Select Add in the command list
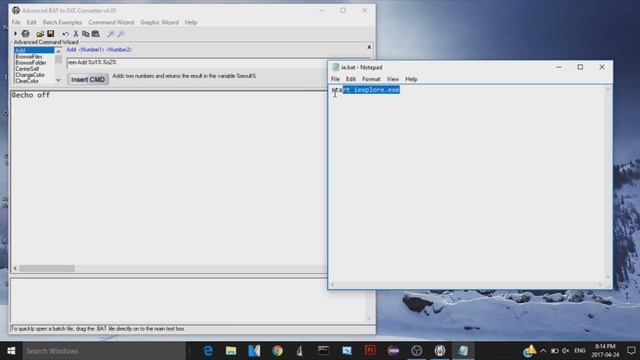Image resolution: width=640 pixels, height=360 pixels. [34, 50]
